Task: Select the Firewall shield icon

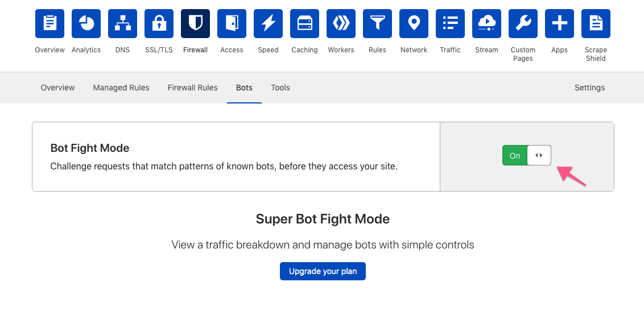Action: 196,23
